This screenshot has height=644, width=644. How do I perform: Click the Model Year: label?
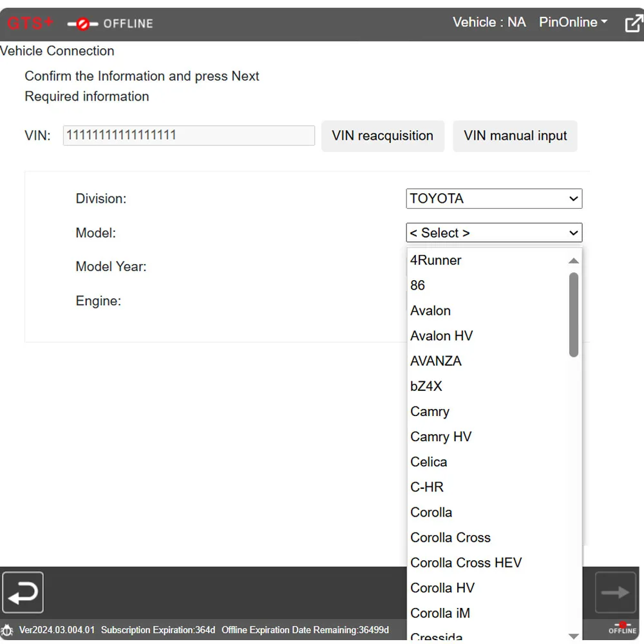(x=111, y=267)
